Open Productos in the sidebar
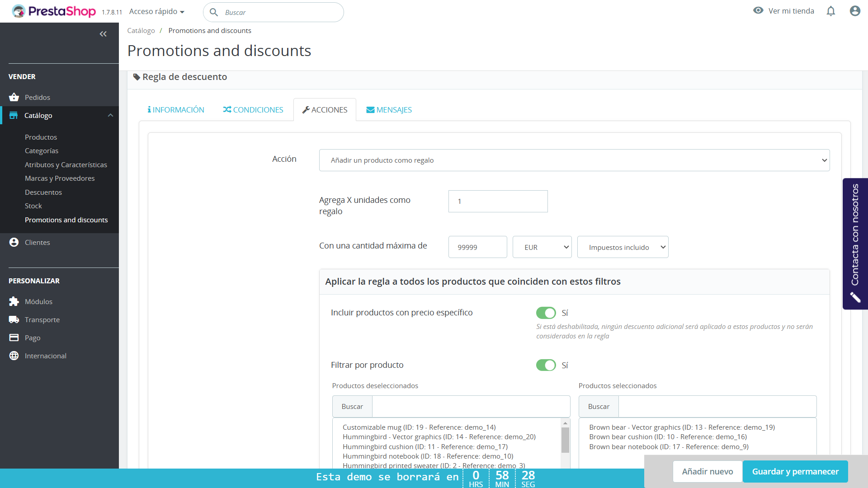 point(41,137)
